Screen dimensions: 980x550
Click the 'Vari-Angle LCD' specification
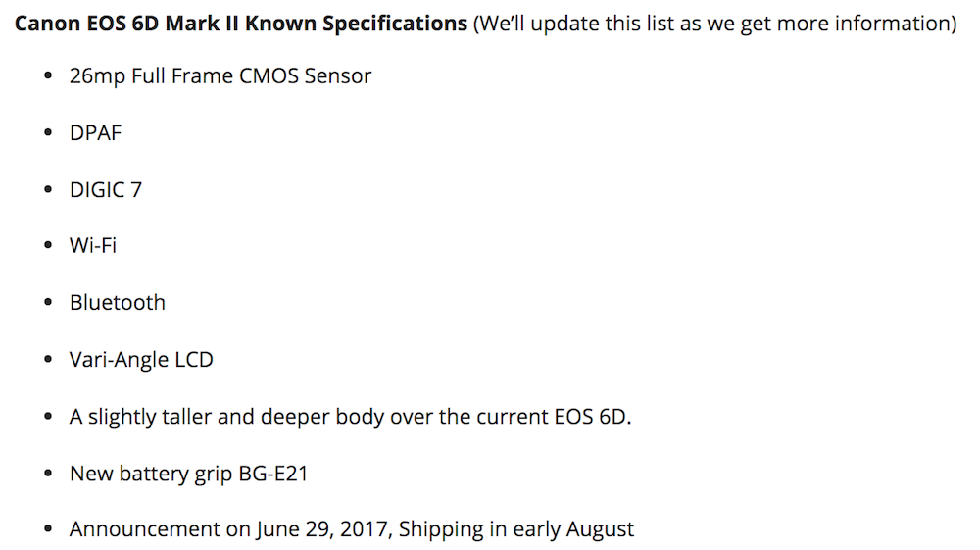[x=141, y=359]
